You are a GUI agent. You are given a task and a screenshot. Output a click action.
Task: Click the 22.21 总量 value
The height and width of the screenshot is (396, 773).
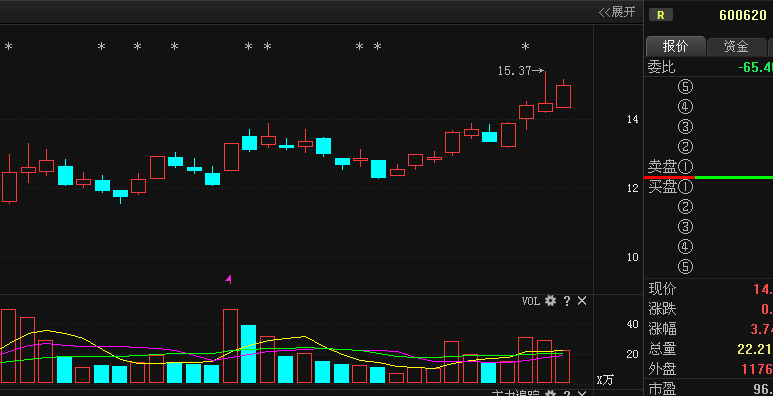tap(755, 350)
